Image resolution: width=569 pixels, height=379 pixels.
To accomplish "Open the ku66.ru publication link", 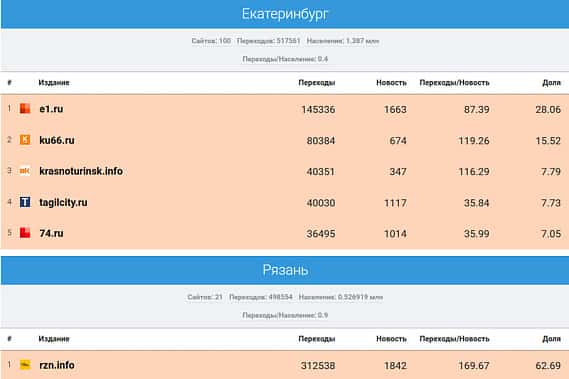I will [57, 140].
